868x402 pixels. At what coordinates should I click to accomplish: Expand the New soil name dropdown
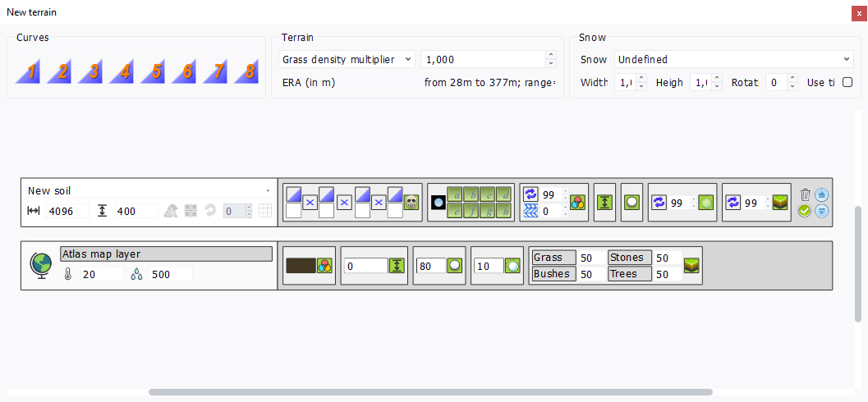click(x=268, y=190)
